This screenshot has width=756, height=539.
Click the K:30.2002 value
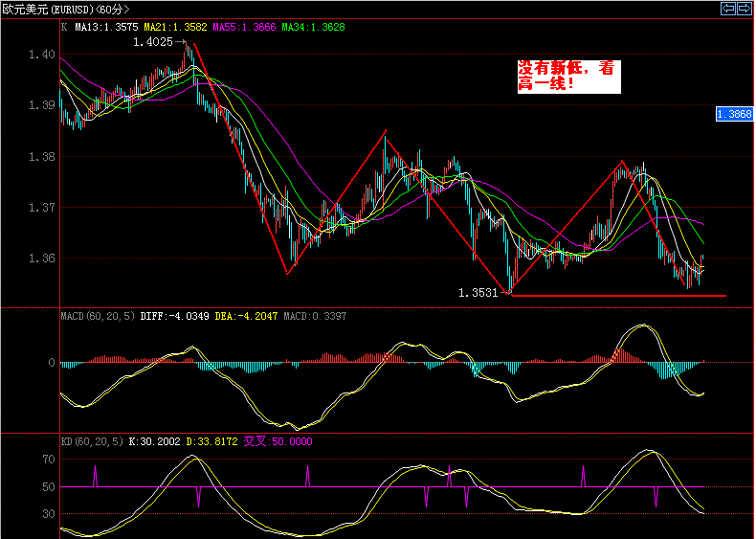coord(155,441)
